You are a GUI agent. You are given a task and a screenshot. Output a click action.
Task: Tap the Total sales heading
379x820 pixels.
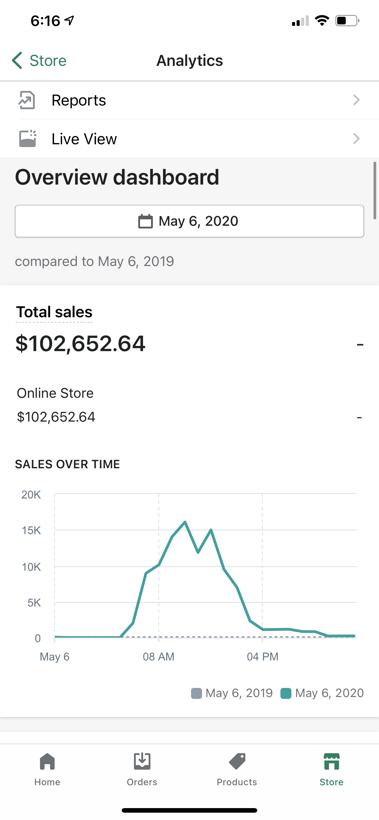54,312
